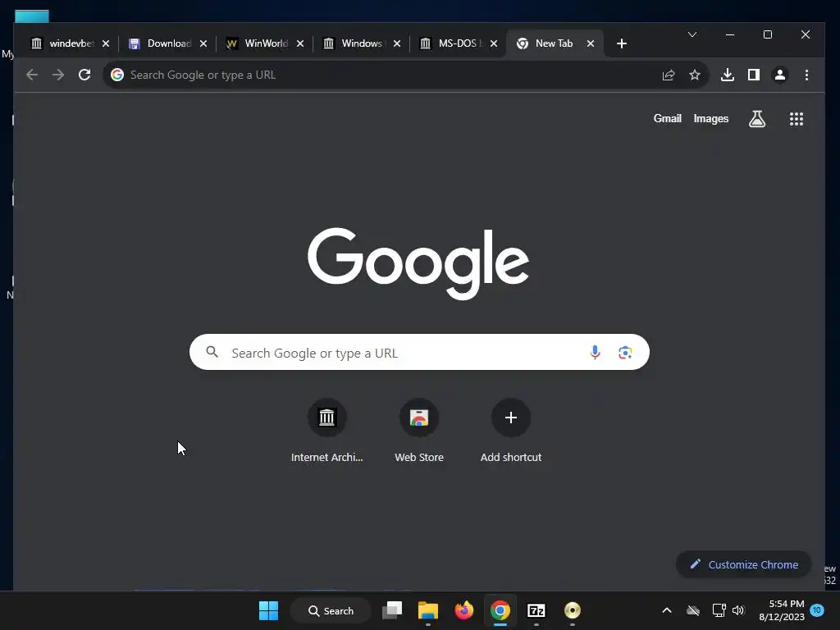The image size is (840, 630).
Task: Go back with the browser back arrow
Action: 32,75
